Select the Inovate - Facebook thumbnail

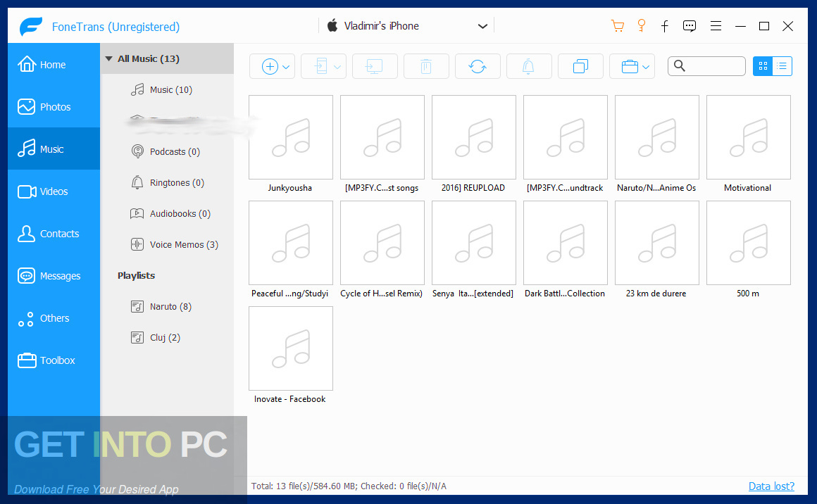point(291,348)
